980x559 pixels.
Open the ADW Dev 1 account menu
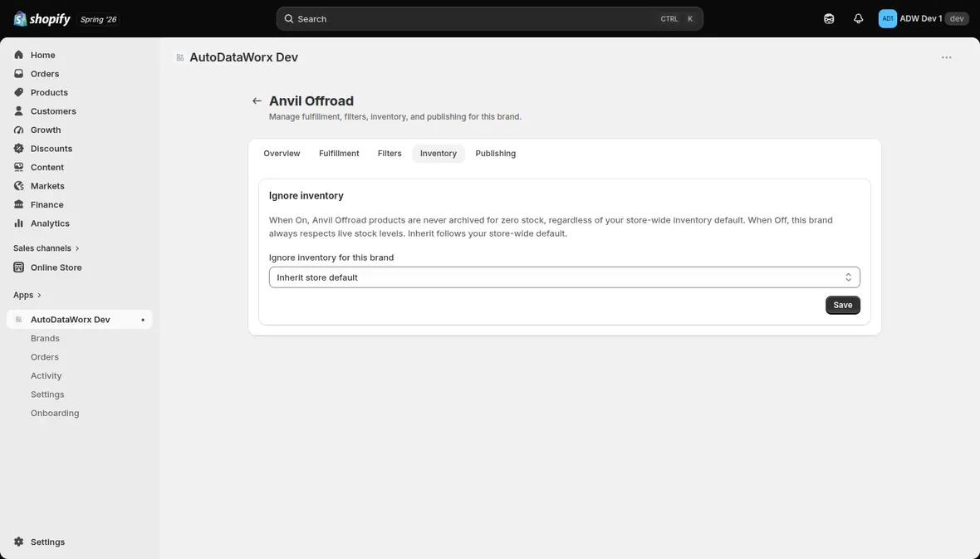[x=924, y=19]
